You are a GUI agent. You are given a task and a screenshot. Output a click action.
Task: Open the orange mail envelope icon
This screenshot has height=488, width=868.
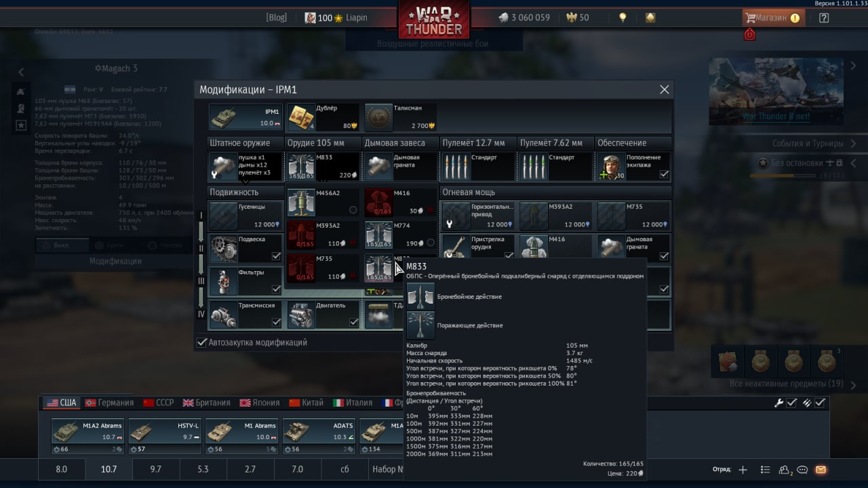(821, 469)
